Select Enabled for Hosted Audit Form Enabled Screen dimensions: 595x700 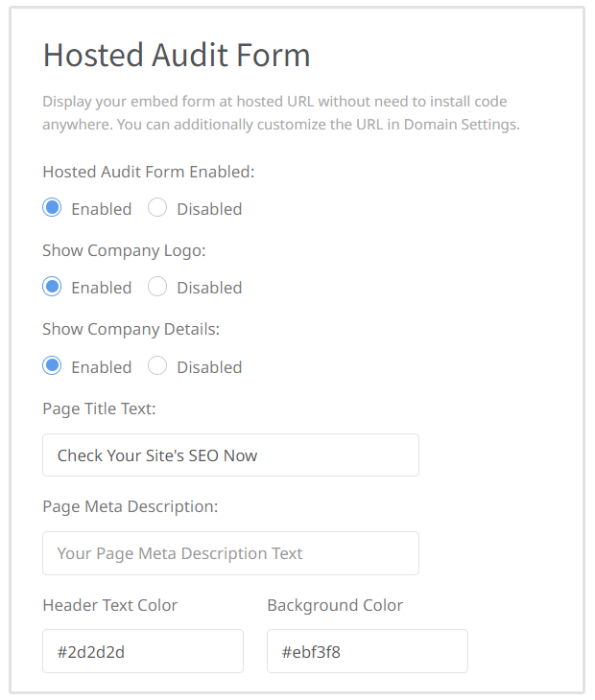(53, 208)
